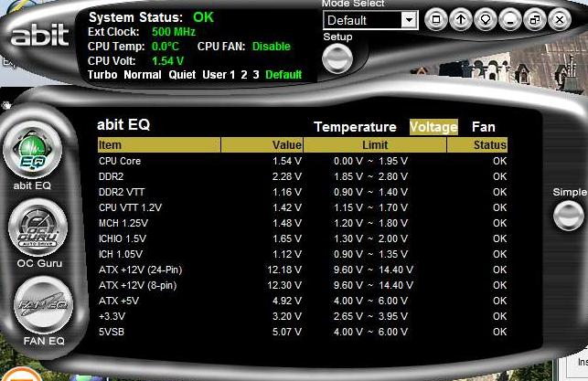Expand the Mode Select dropdown arrow
Viewport: 588px width, 381px height.
point(409,20)
